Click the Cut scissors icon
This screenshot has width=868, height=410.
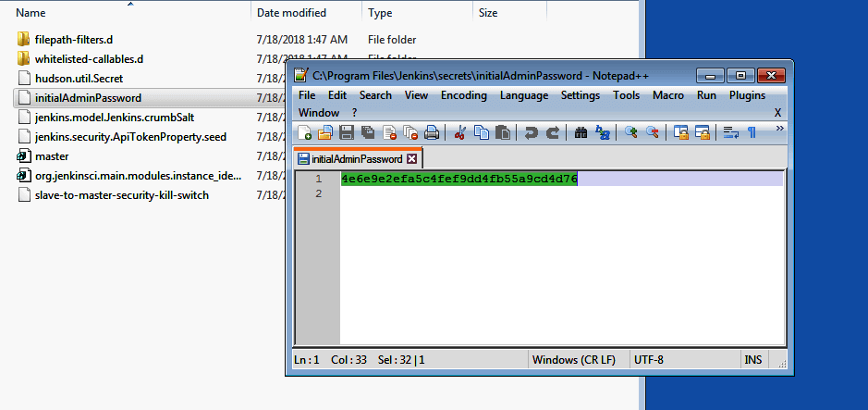click(x=459, y=132)
